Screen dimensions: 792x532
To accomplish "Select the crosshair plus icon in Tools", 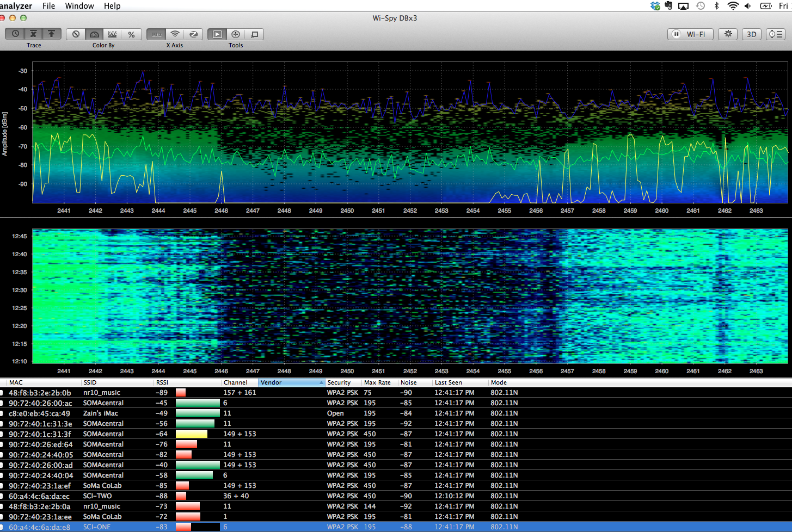I will pos(236,34).
